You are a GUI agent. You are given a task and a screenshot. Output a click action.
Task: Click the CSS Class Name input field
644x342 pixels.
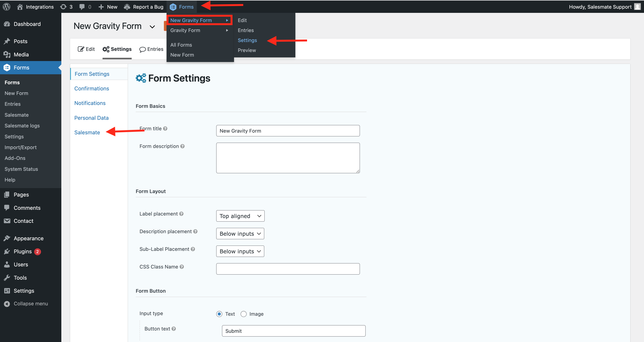[288, 269]
